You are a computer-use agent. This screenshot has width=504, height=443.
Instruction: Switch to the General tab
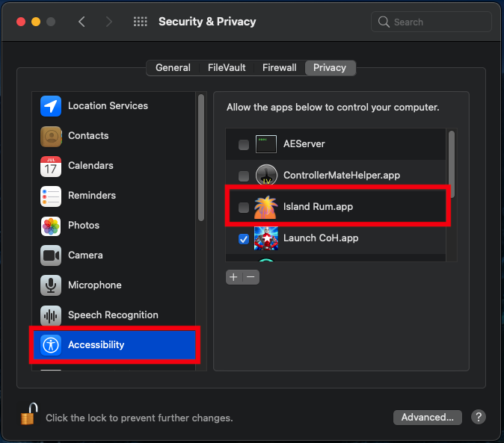[173, 68]
